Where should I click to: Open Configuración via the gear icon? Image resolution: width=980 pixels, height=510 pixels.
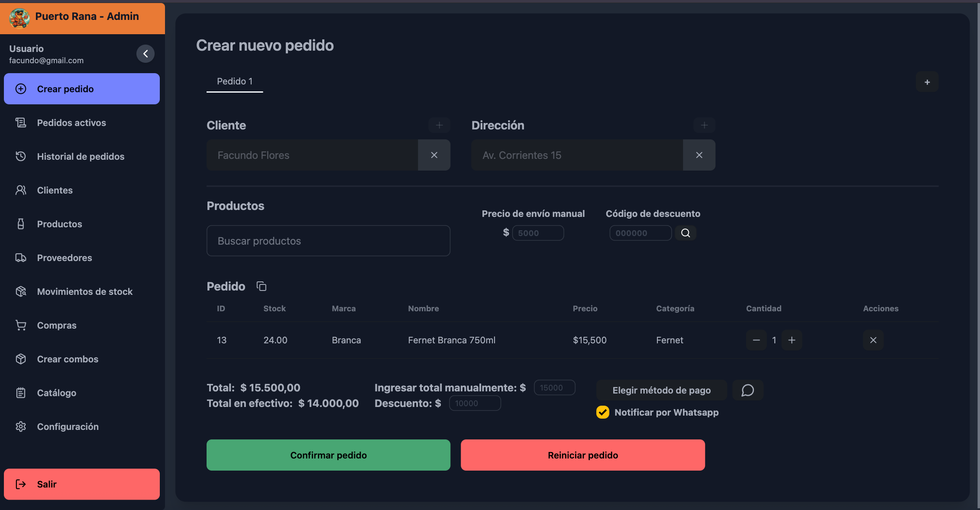pyautogui.click(x=21, y=426)
